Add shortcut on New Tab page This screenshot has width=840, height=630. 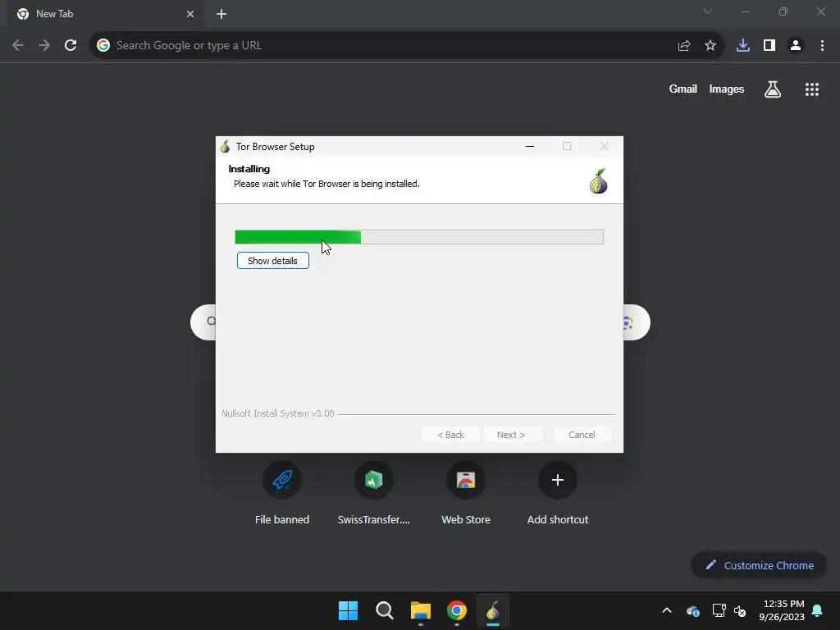(558, 493)
